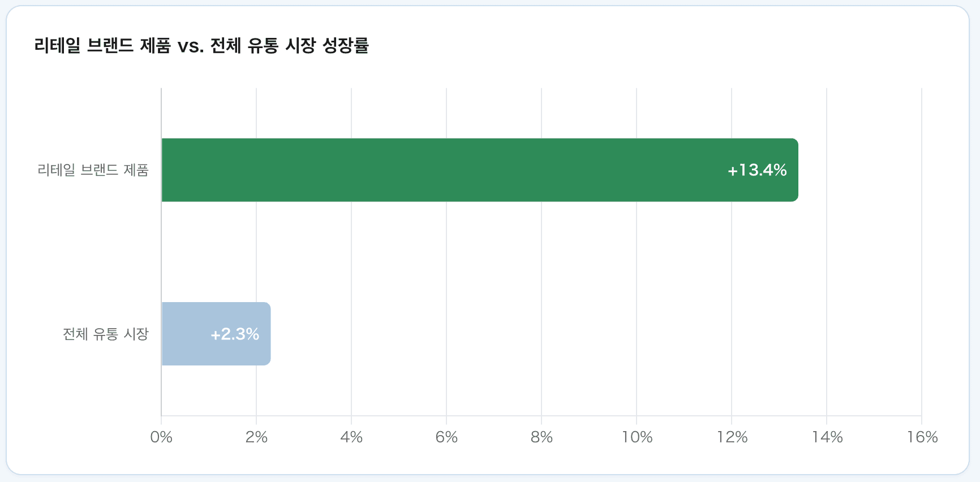
Task: Select the +2.3% value label
Action: tap(235, 334)
